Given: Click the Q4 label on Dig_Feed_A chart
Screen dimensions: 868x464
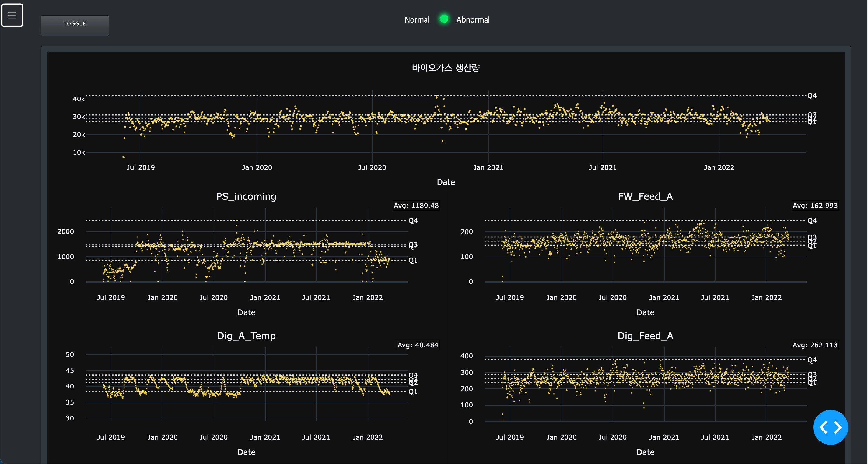Looking at the screenshot, I should (812, 360).
